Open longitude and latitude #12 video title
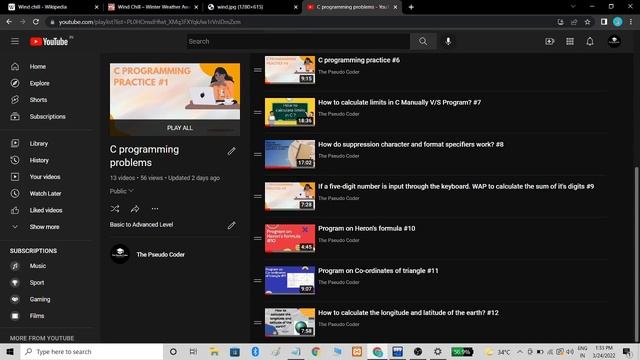The width and height of the screenshot is (640, 360). coord(408,313)
